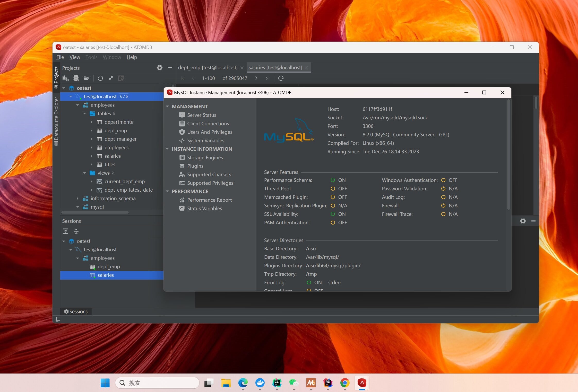This screenshot has width=578, height=392.
Task: Click the Projects panel settings gear icon
Action: click(x=159, y=68)
